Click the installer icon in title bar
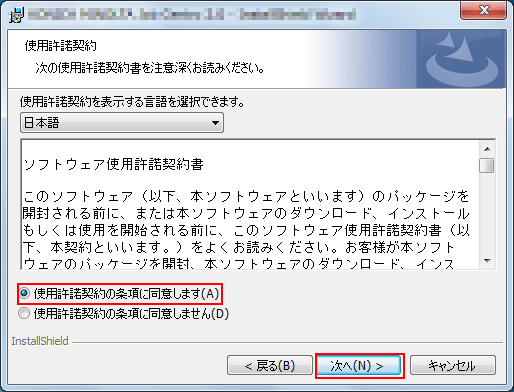This screenshot has width=514, height=392. tap(16, 15)
